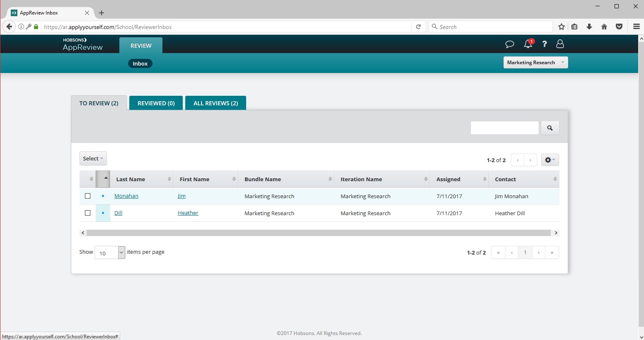The height and width of the screenshot is (340, 644).
Task: Tick the checkbox for Dill row
Action: pos(87,213)
